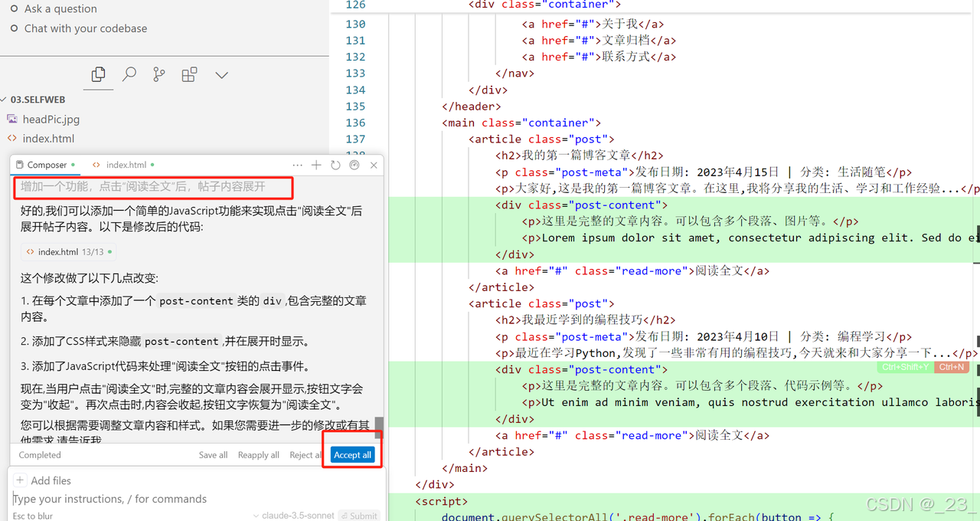Start a new composer with plus icon
This screenshot has width=980, height=521.
coord(316,165)
